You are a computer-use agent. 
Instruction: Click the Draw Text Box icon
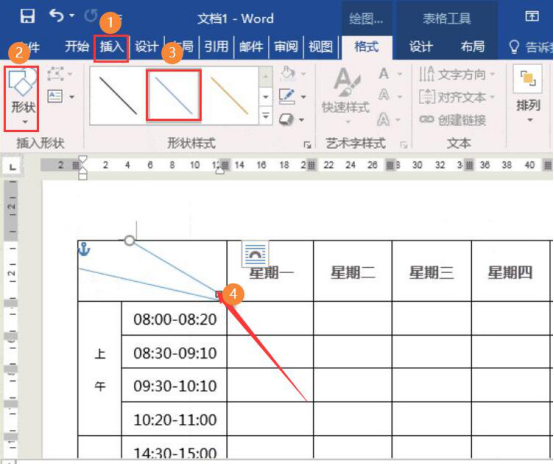[x=55, y=96]
